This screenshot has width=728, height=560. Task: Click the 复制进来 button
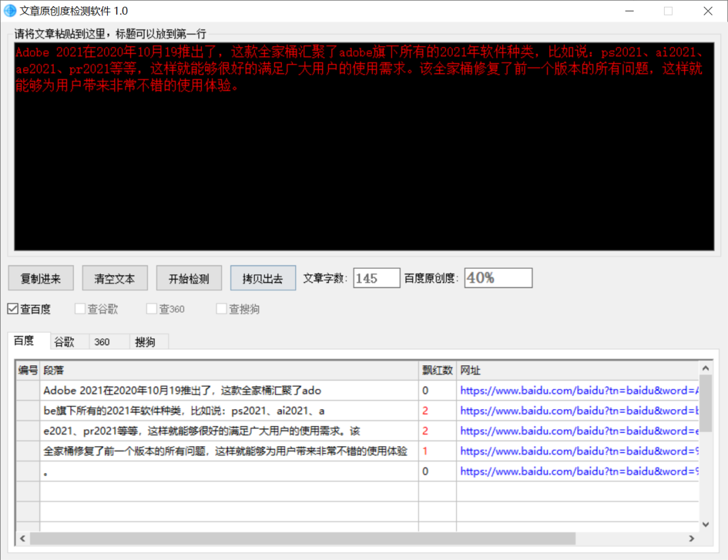tap(41, 278)
